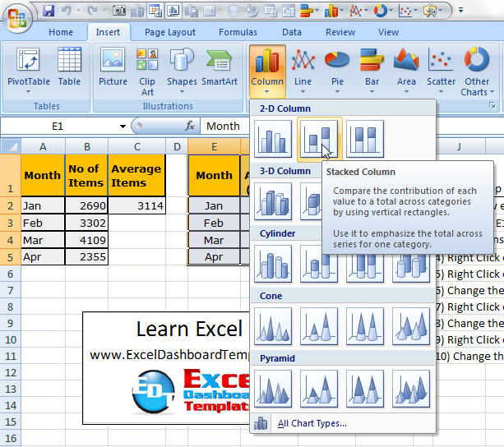Choose 2-D Clustered Column chart

(273, 139)
